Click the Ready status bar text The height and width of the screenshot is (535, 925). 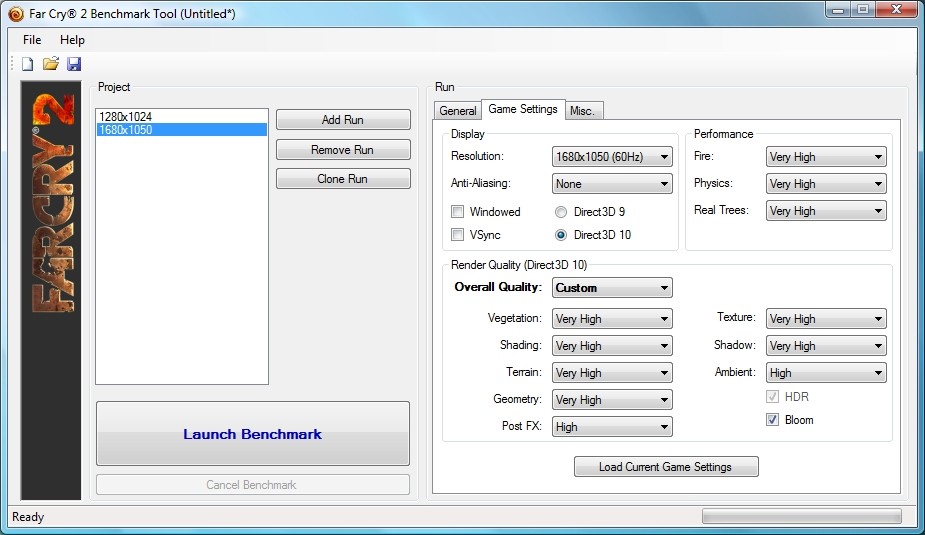[x=28, y=517]
